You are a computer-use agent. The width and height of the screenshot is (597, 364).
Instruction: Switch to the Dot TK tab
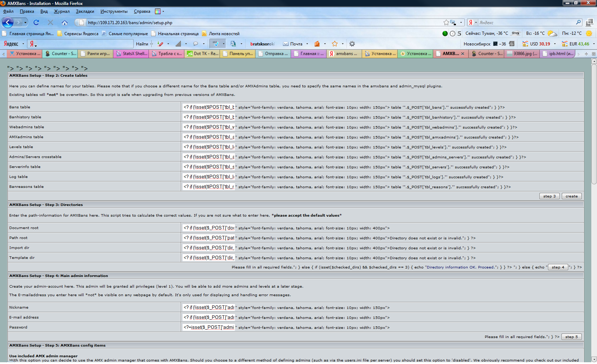pos(202,54)
